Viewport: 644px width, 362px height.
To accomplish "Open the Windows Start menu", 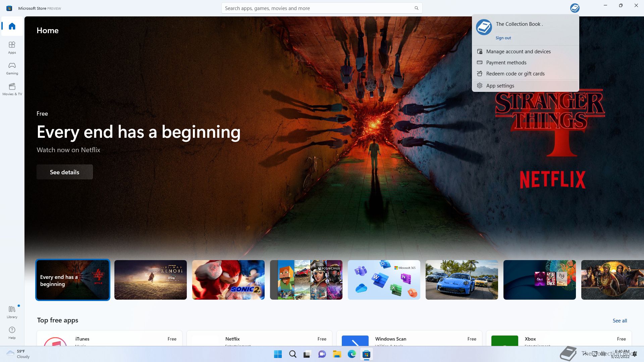I will click(x=278, y=354).
